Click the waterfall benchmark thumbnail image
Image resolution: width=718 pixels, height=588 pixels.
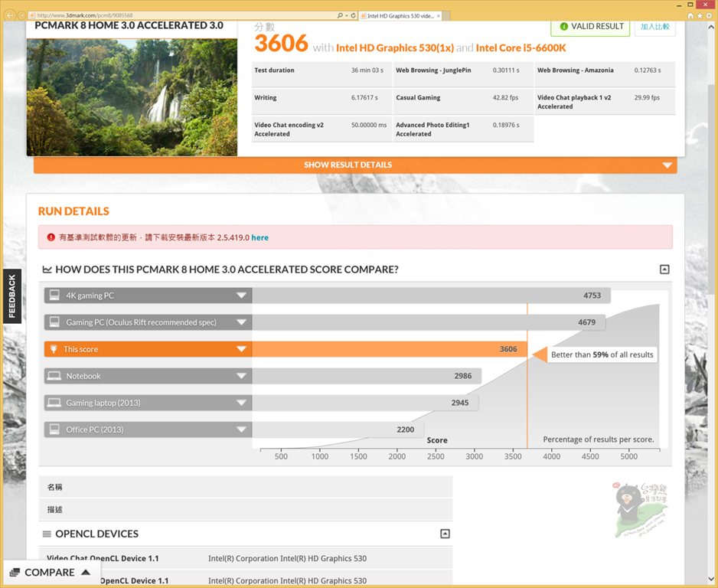pyautogui.click(x=132, y=97)
